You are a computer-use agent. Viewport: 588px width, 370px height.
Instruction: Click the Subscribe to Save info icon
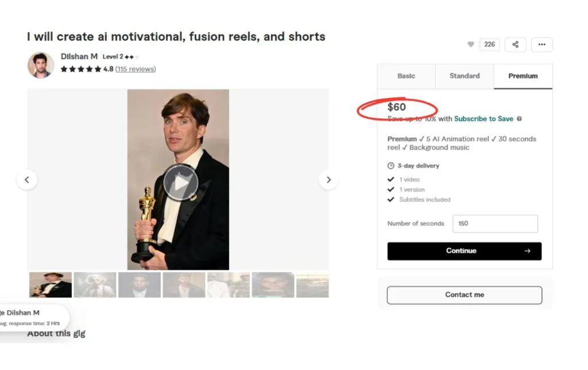519,119
